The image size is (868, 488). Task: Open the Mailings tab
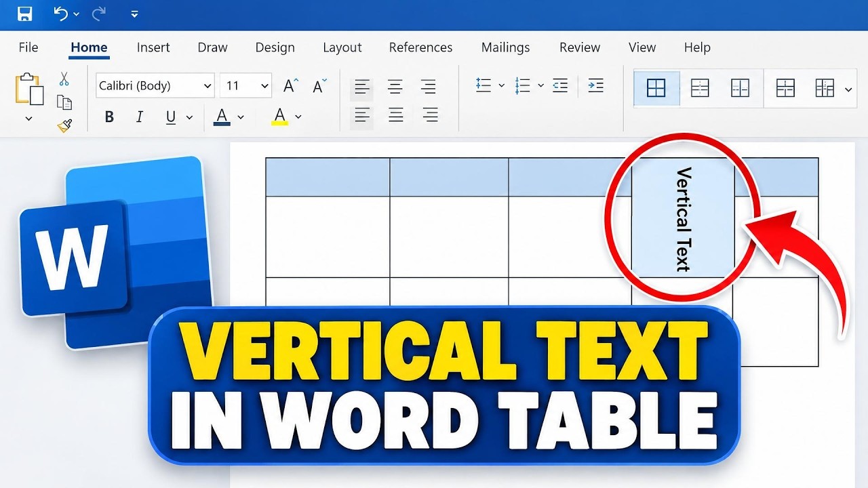pos(505,47)
